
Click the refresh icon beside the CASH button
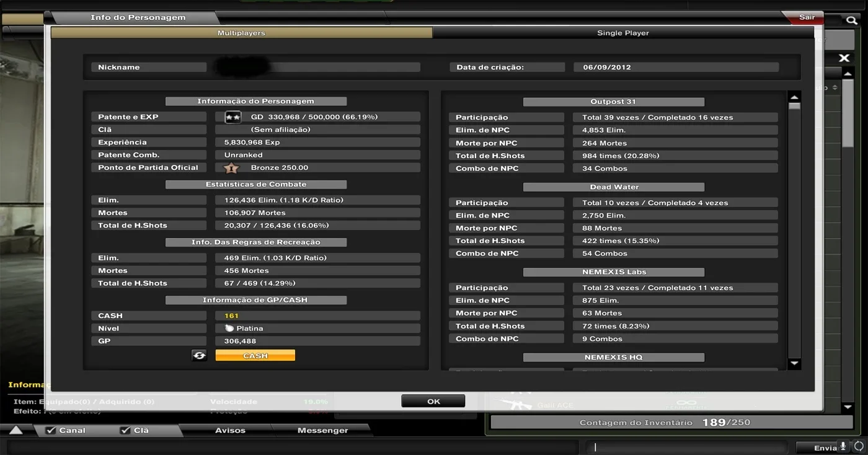coord(199,355)
